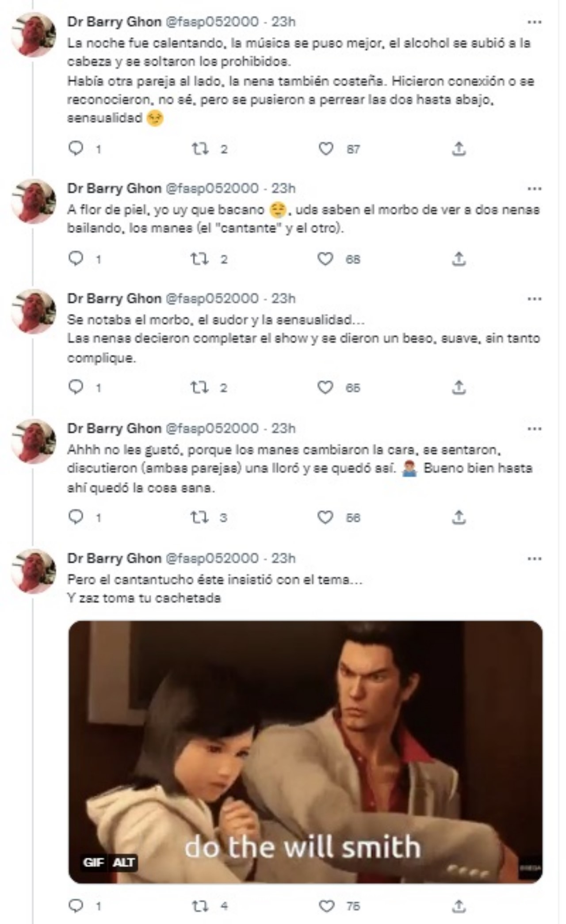Click the 23h timestamp on the last tweet
566x924 pixels.
point(283,558)
